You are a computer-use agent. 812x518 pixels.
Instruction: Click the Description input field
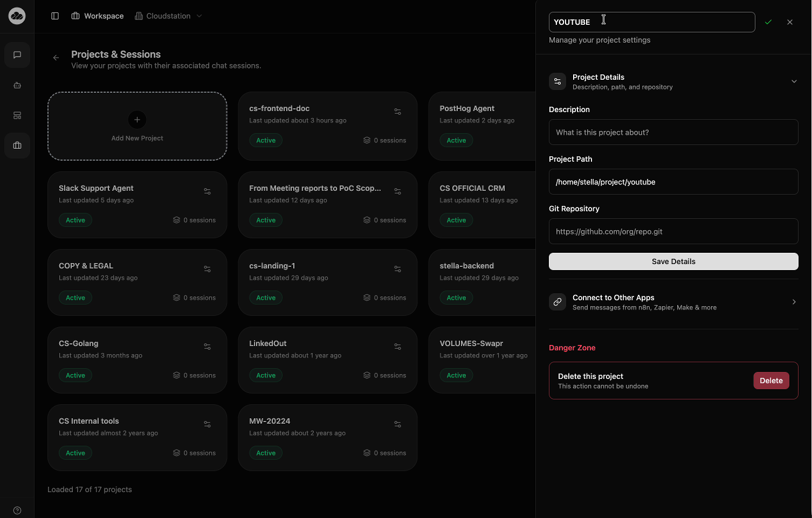[673, 132]
